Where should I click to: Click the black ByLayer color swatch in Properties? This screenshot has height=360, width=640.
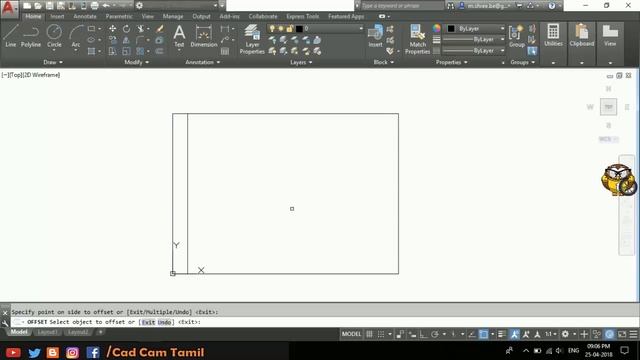(451, 29)
